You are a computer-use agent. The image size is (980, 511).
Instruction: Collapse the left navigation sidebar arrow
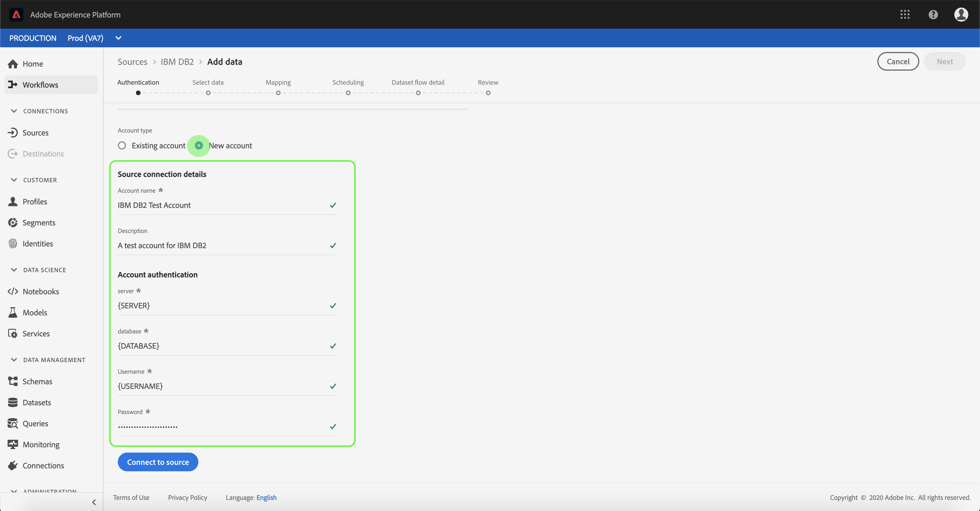click(94, 502)
